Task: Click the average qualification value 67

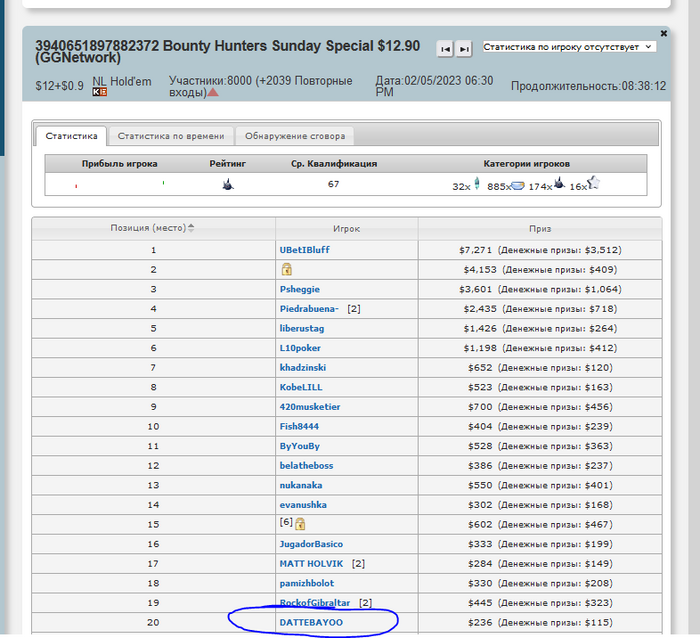Action: [333, 184]
